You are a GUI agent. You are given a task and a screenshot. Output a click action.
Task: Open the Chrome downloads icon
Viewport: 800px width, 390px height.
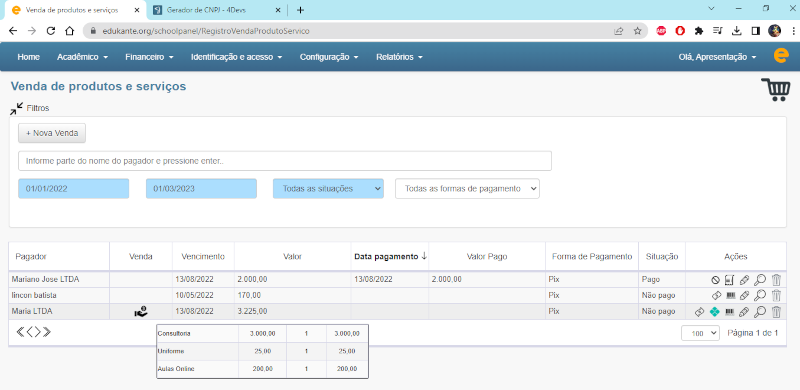[736, 31]
